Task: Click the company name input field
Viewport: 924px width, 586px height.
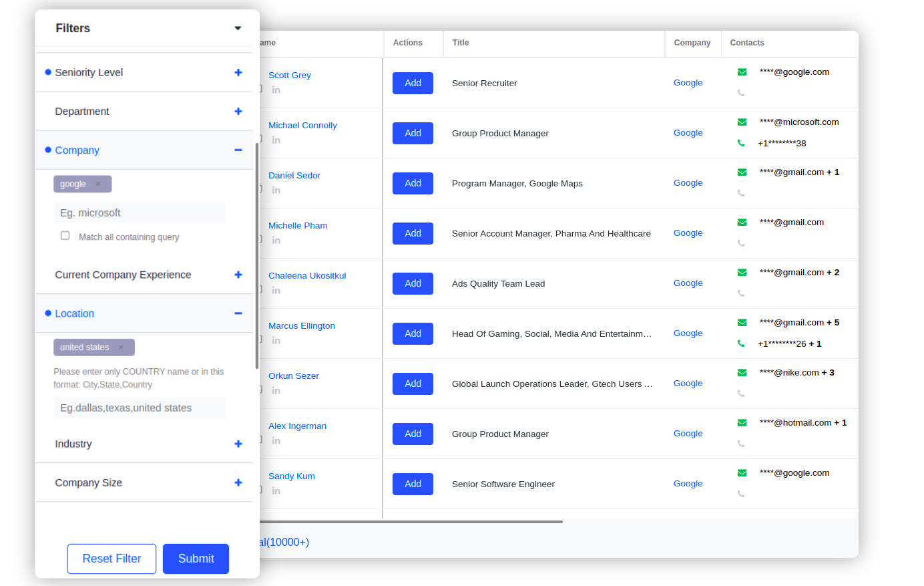Action: pyautogui.click(x=140, y=213)
